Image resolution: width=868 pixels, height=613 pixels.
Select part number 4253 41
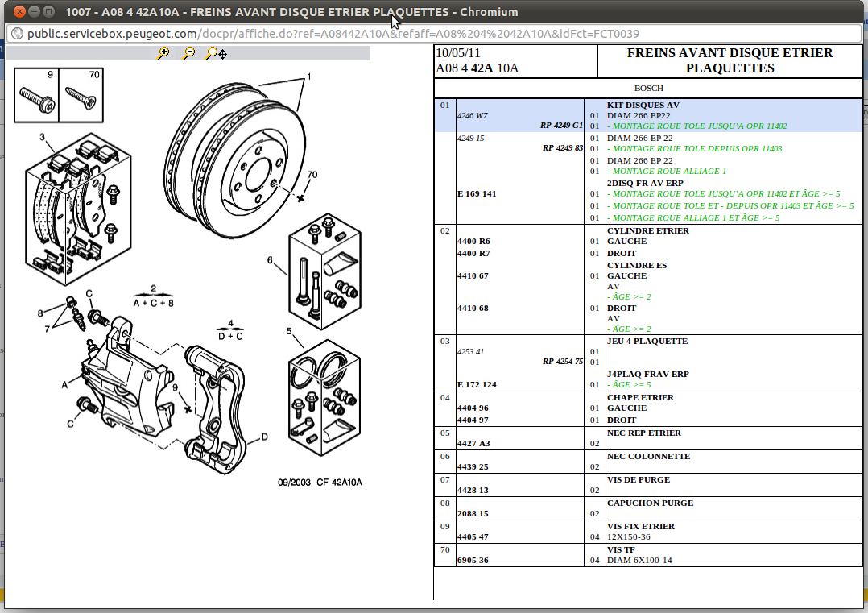(470, 352)
